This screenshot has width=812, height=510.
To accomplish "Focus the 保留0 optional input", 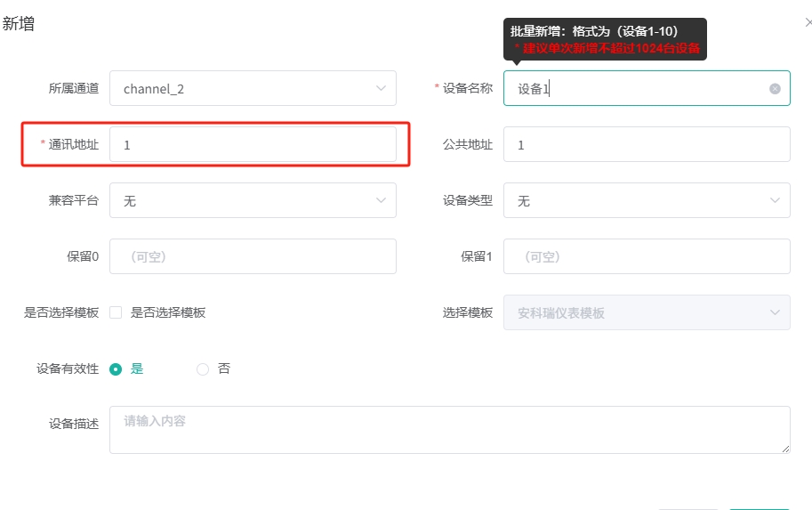I will click(253, 257).
